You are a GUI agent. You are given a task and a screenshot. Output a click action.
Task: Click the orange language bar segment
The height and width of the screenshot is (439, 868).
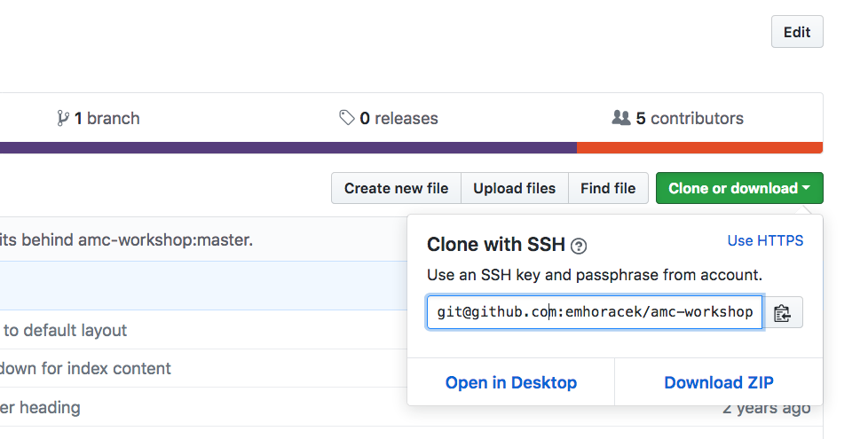click(x=699, y=147)
